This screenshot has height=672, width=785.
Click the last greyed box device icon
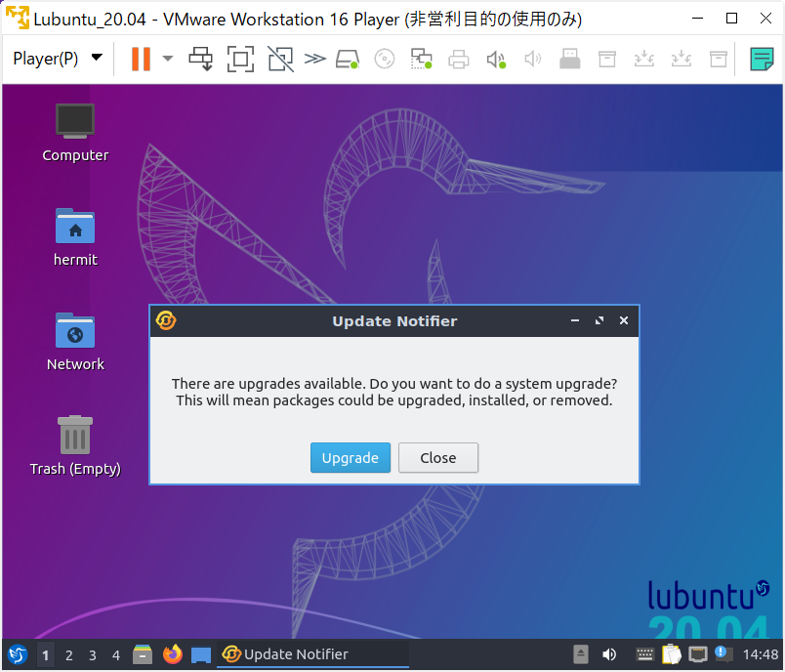[x=719, y=59]
